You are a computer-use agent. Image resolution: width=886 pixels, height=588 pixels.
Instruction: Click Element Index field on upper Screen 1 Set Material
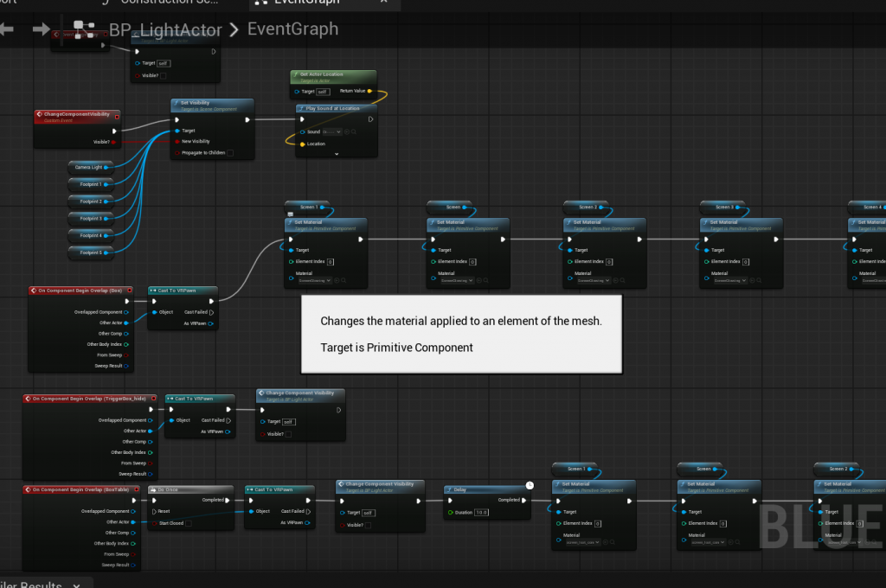pyautogui.click(x=331, y=262)
